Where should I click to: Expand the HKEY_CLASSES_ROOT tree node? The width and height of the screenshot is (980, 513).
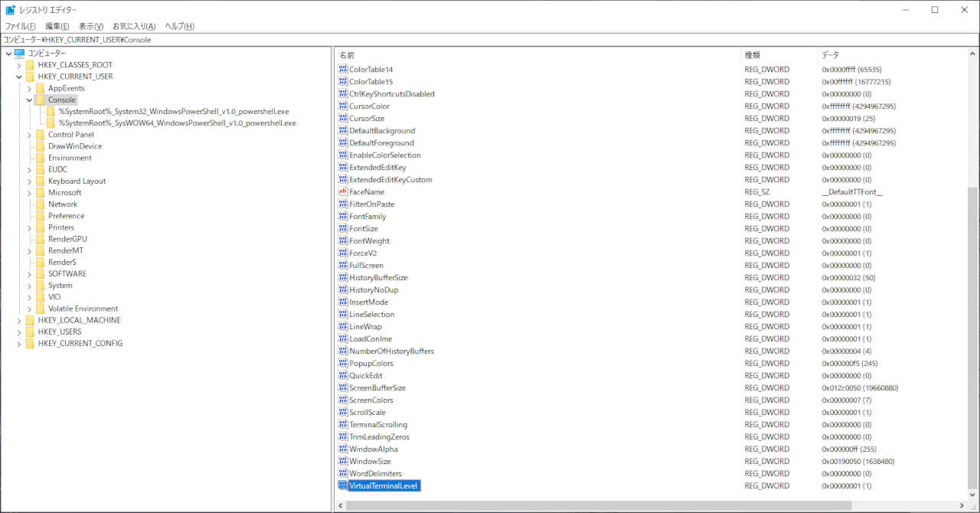[x=19, y=66]
